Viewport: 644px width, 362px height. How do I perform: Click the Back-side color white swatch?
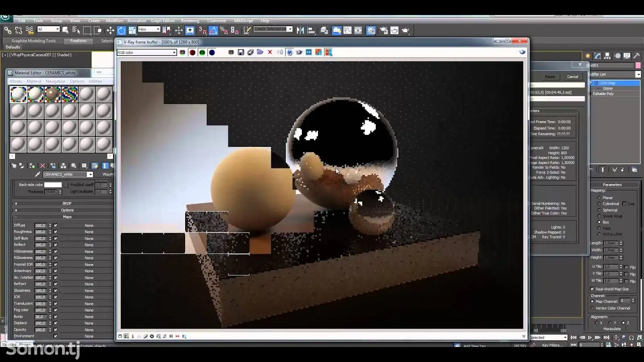pyautogui.click(x=53, y=185)
